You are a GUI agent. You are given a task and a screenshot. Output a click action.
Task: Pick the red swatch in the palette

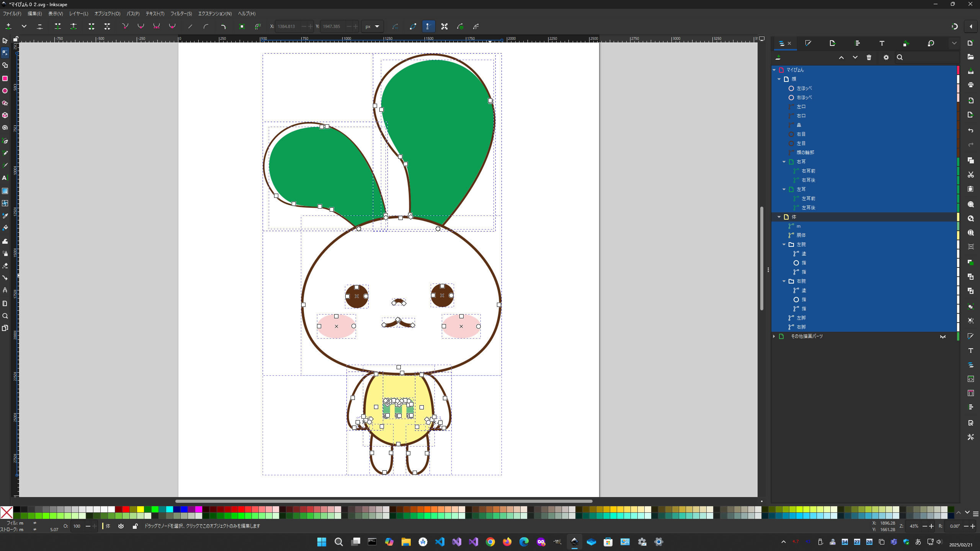coord(126,509)
